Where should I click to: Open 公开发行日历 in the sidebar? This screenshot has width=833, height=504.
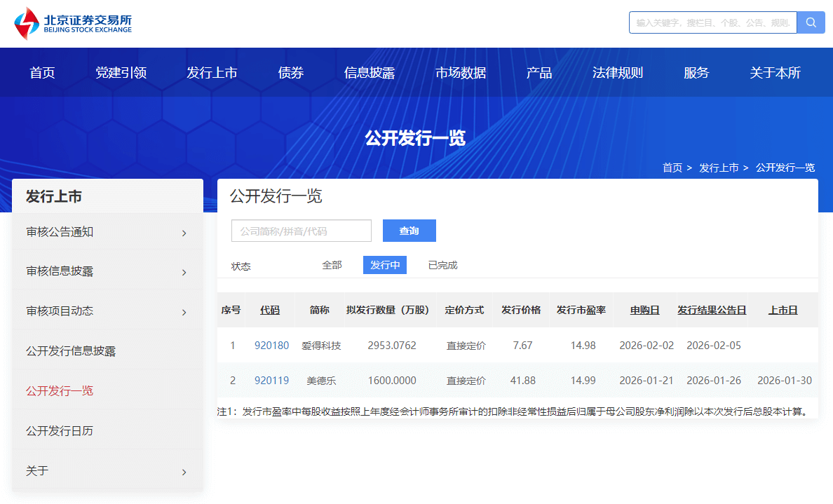point(60,430)
